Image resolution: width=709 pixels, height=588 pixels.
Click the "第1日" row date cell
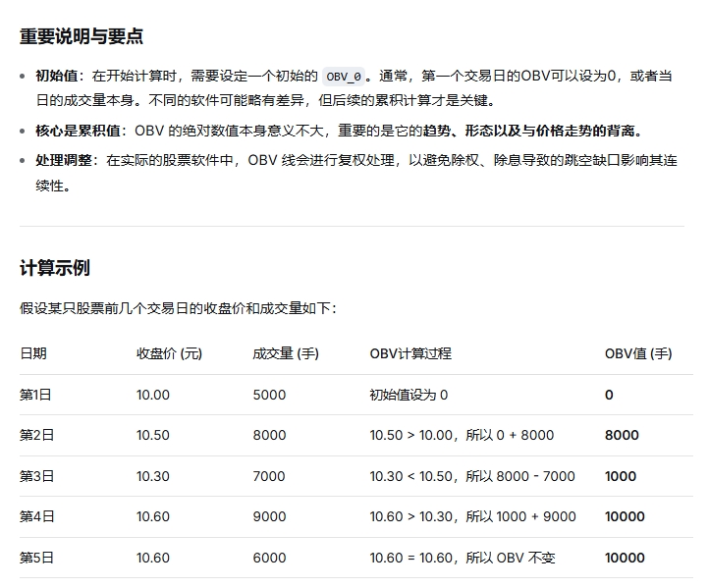36,395
